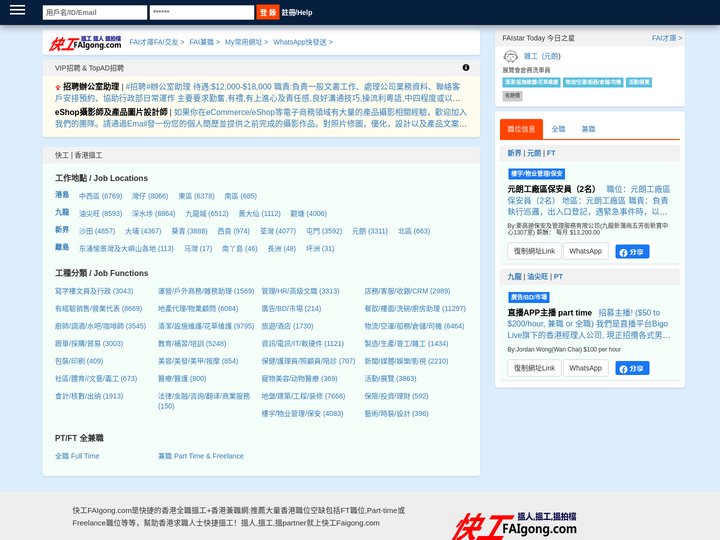Open job function 管理/HR/高級文職 (3313)
This screenshot has height=540, width=720.
click(300, 291)
